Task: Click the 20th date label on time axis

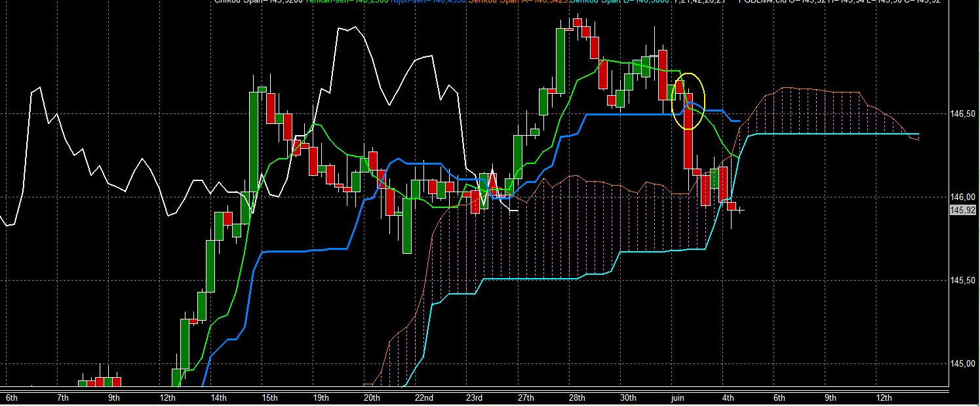Action: [x=372, y=398]
